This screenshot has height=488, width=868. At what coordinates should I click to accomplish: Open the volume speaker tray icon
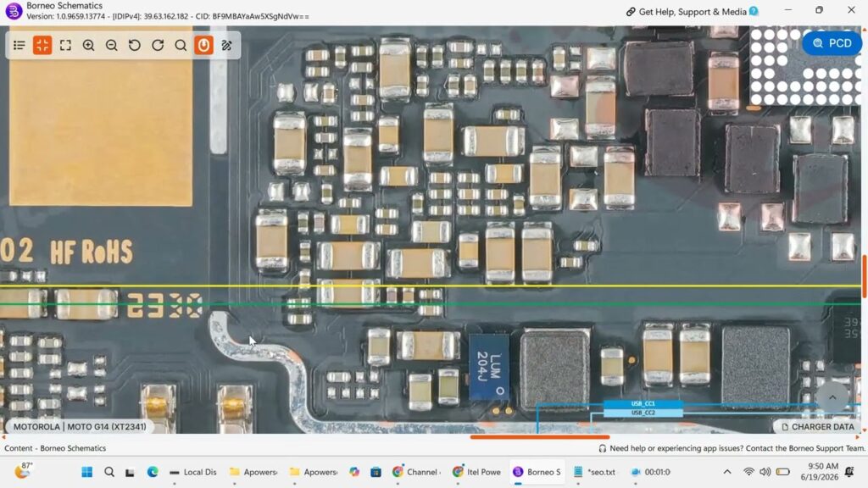pyautogui.click(x=765, y=472)
